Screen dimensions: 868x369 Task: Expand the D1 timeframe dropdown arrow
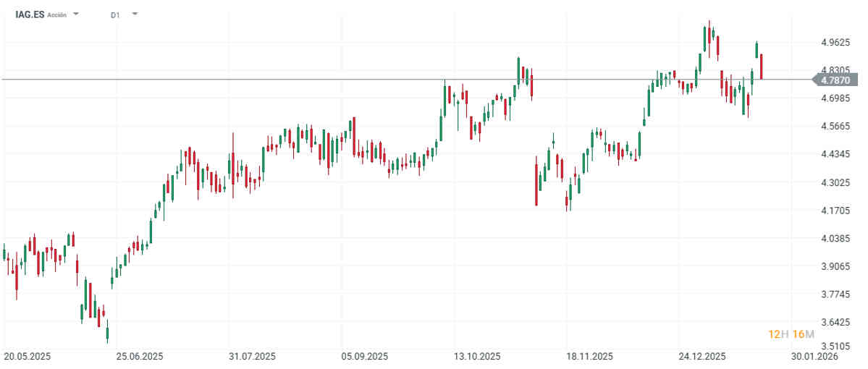click(135, 14)
